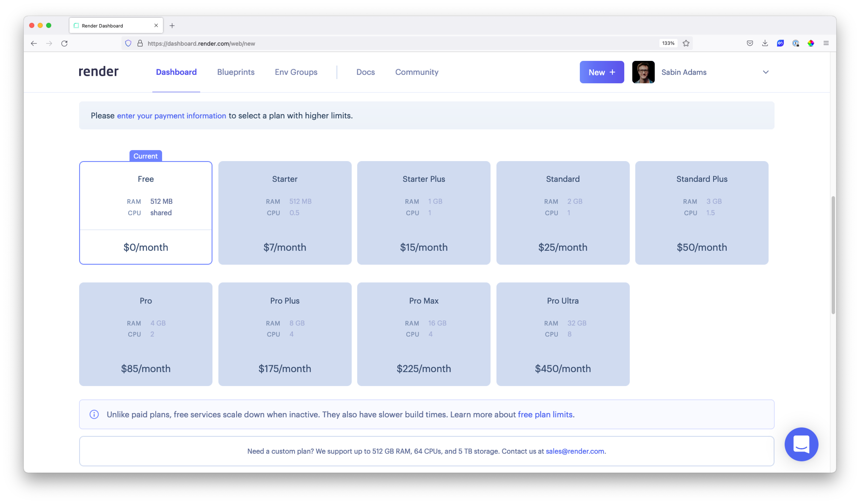This screenshot has height=504, width=860.
Task: Select the Starter $7/month plan card
Action: click(285, 213)
